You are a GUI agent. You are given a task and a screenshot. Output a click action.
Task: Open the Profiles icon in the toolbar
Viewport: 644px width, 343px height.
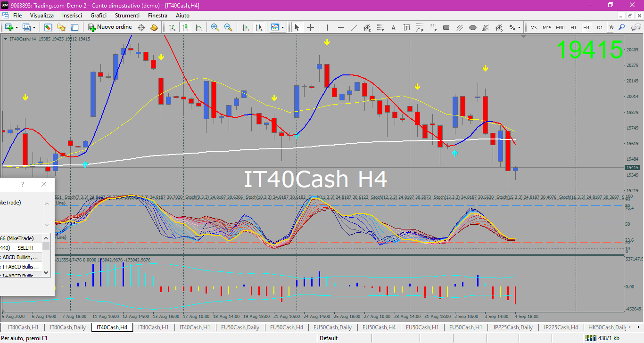pyautogui.click(x=26, y=27)
